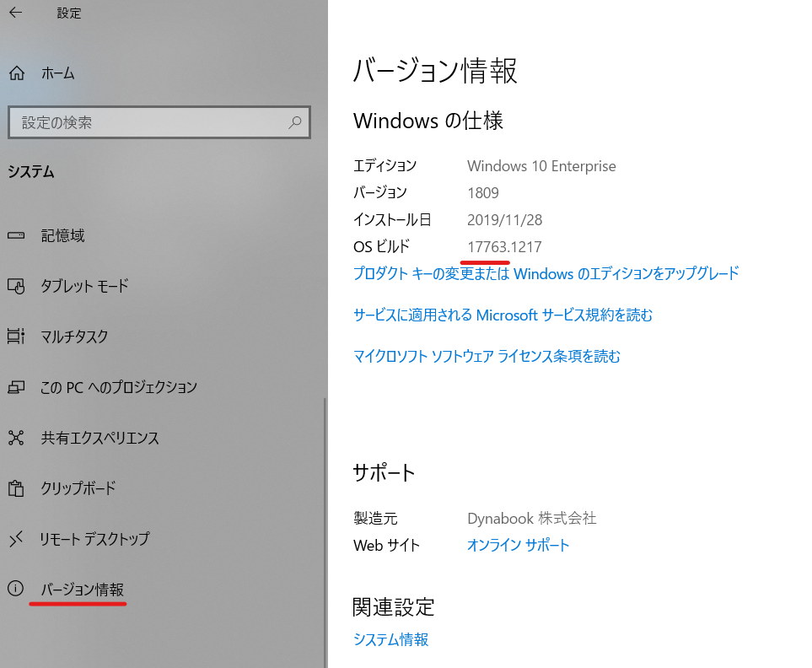Open the システム情報 link

[390, 639]
